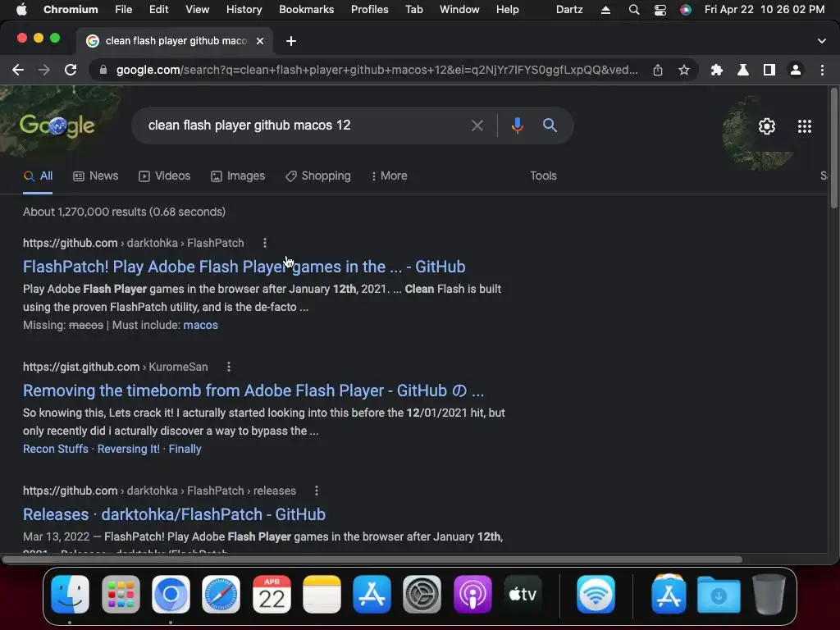This screenshot has height=630, width=840.
Task: View site security lock info
Action: (x=103, y=70)
